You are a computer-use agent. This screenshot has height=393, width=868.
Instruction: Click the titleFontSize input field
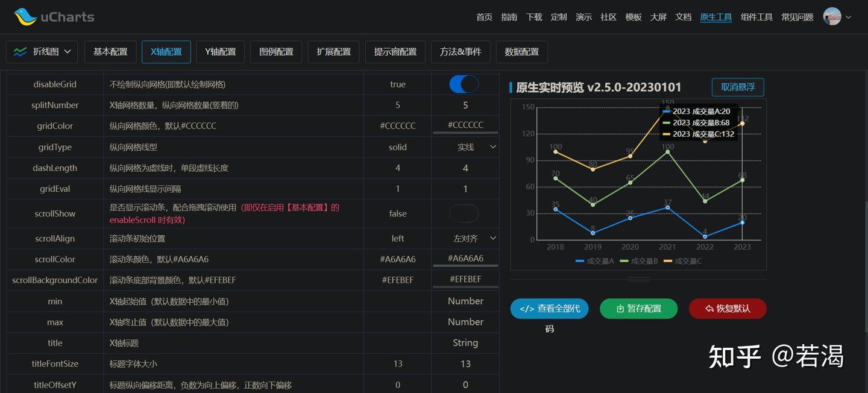465,363
